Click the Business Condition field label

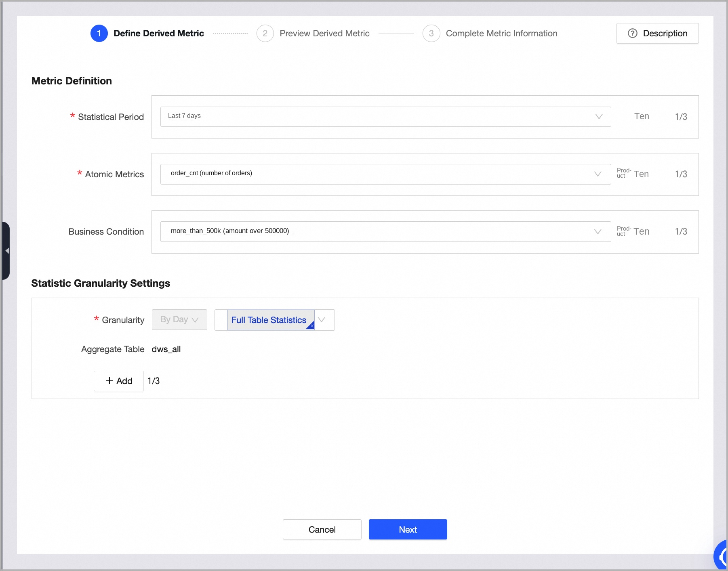pyautogui.click(x=106, y=231)
